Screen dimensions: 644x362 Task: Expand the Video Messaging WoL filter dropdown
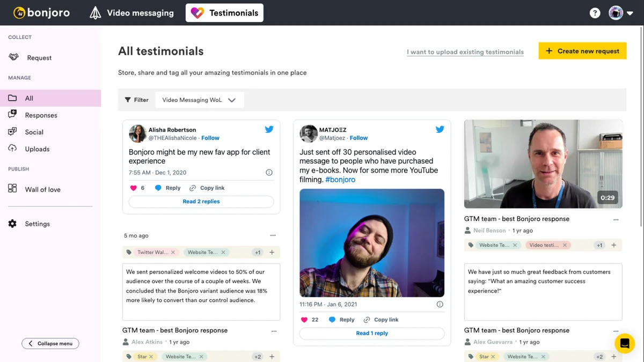pos(199,100)
